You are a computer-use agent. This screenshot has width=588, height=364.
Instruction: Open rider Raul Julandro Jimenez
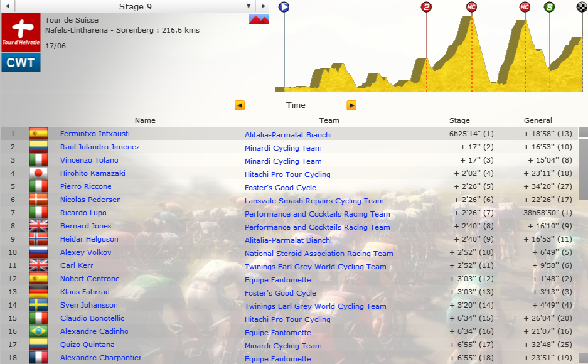[100, 147]
